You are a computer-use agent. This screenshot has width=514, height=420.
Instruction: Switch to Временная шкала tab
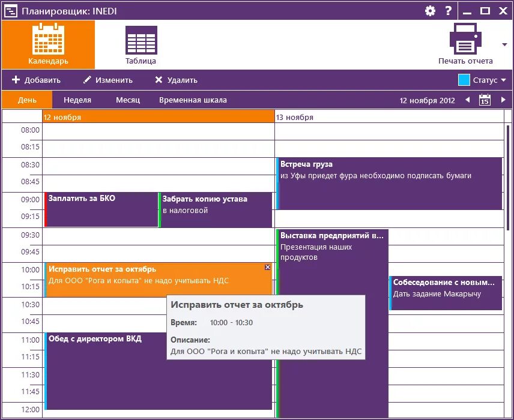coord(193,100)
